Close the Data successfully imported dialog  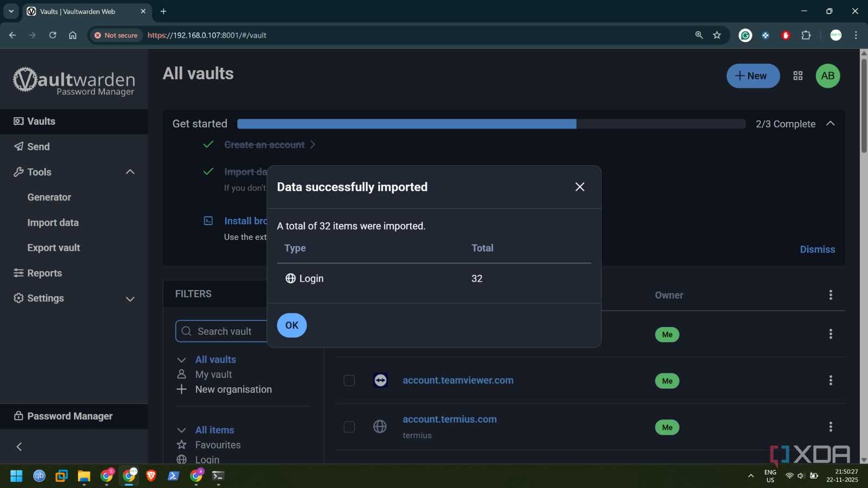click(579, 187)
